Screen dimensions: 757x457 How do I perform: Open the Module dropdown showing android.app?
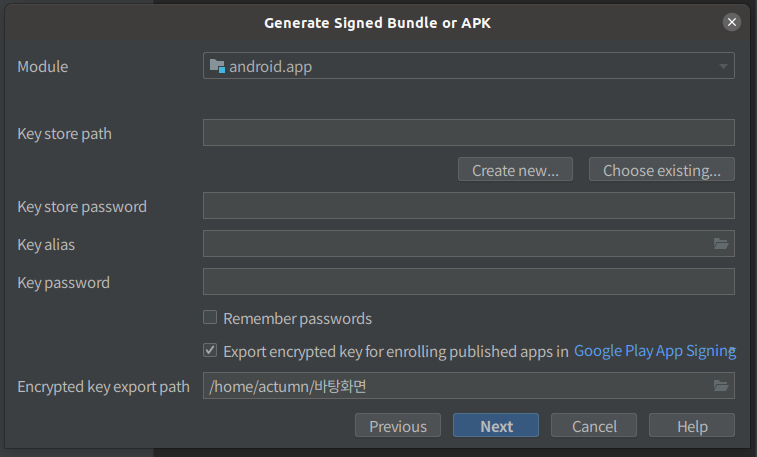469,66
